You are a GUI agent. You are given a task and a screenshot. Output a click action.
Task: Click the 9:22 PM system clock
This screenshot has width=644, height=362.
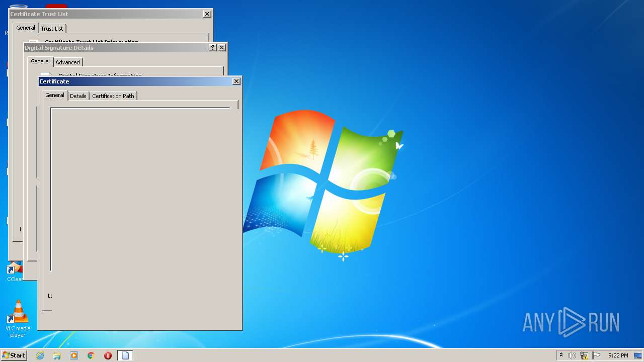[618, 355]
